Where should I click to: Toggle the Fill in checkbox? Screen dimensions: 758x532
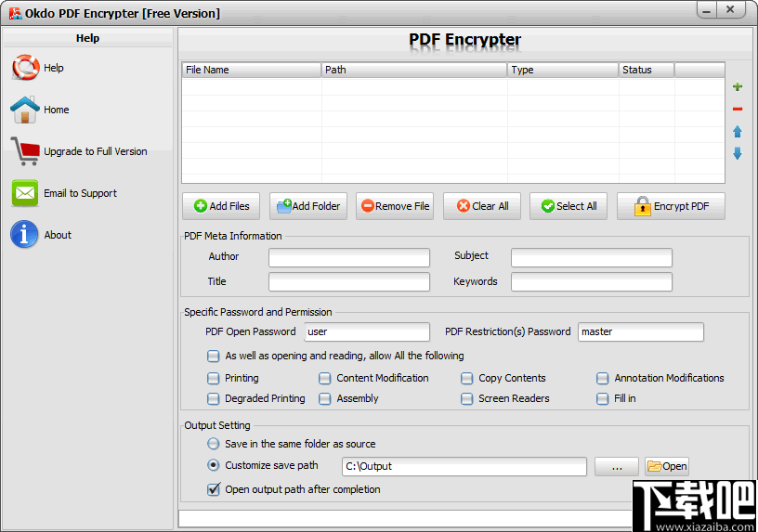[602, 398]
